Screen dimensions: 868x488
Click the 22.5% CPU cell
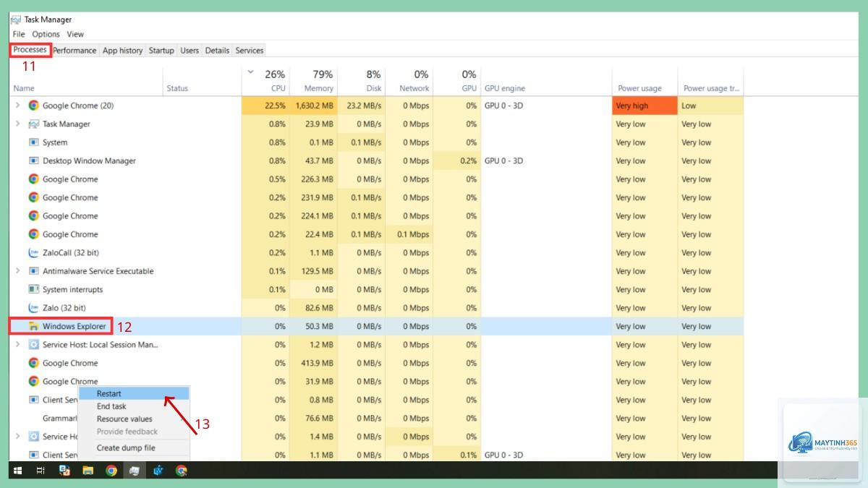coord(265,106)
